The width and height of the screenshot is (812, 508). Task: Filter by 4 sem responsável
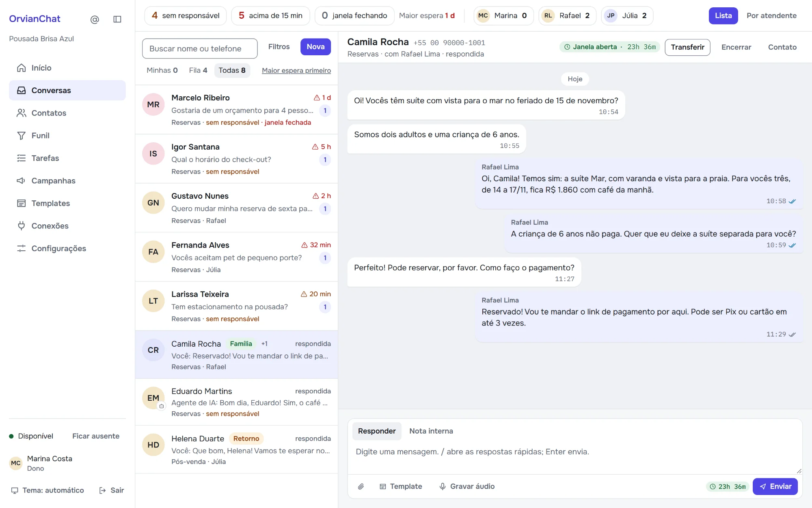point(186,15)
